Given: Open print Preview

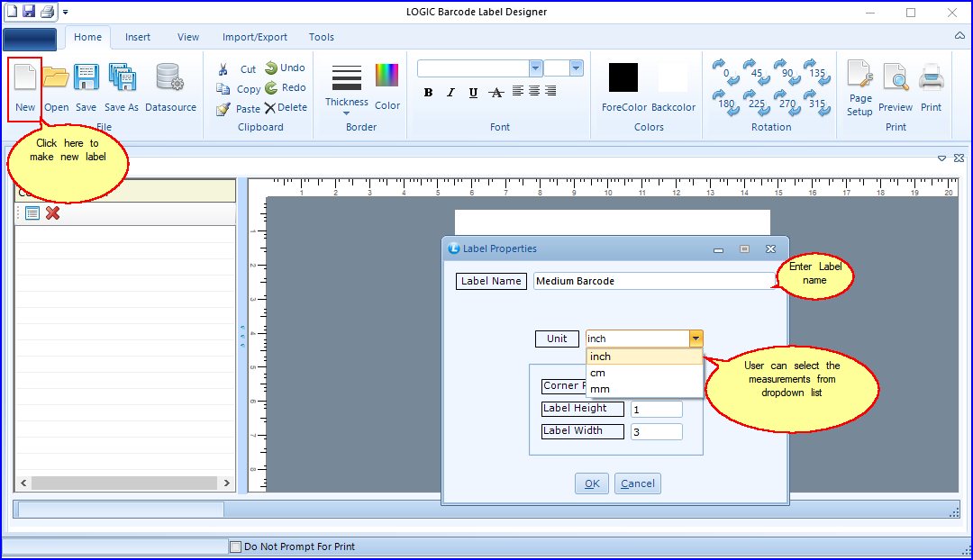Looking at the screenshot, I should pyautogui.click(x=896, y=89).
